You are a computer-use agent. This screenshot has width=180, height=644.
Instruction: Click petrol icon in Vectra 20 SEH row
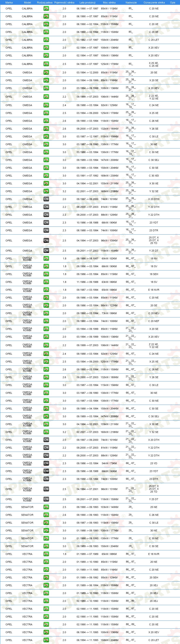pos(46,577)
